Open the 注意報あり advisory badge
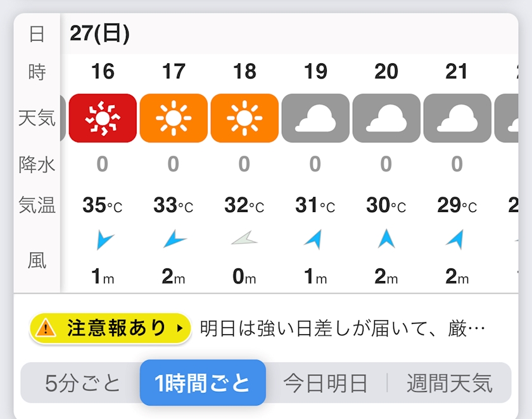532x419 pixels. pos(110,328)
